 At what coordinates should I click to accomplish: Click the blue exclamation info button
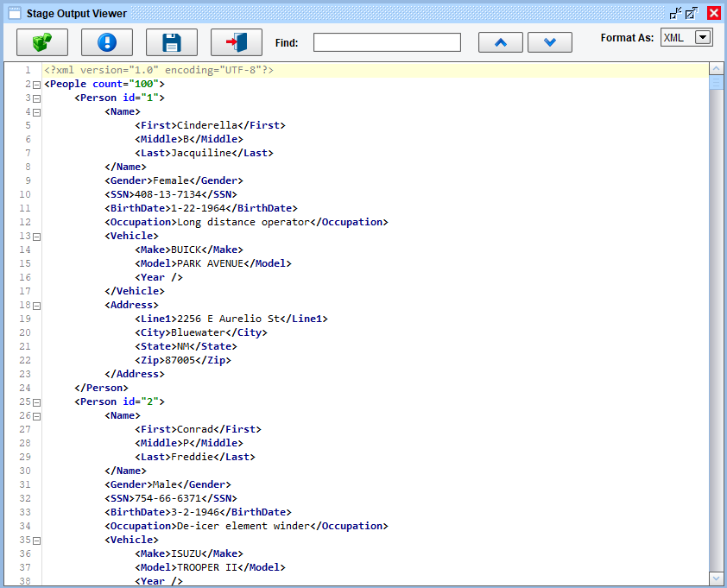[107, 42]
